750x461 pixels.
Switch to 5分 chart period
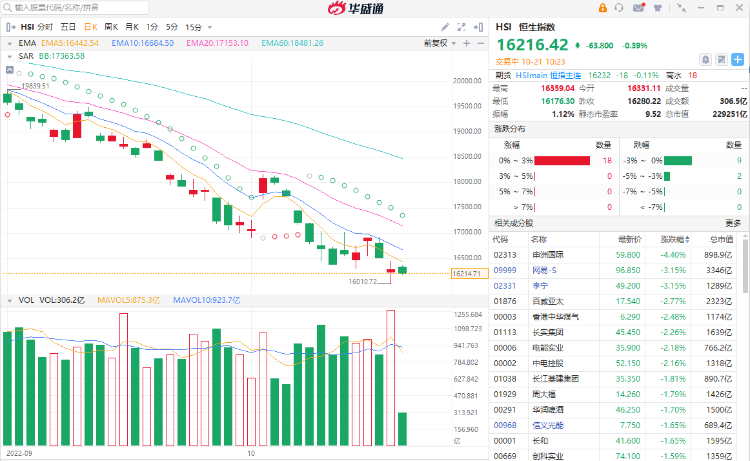pyautogui.click(x=172, y=27)
